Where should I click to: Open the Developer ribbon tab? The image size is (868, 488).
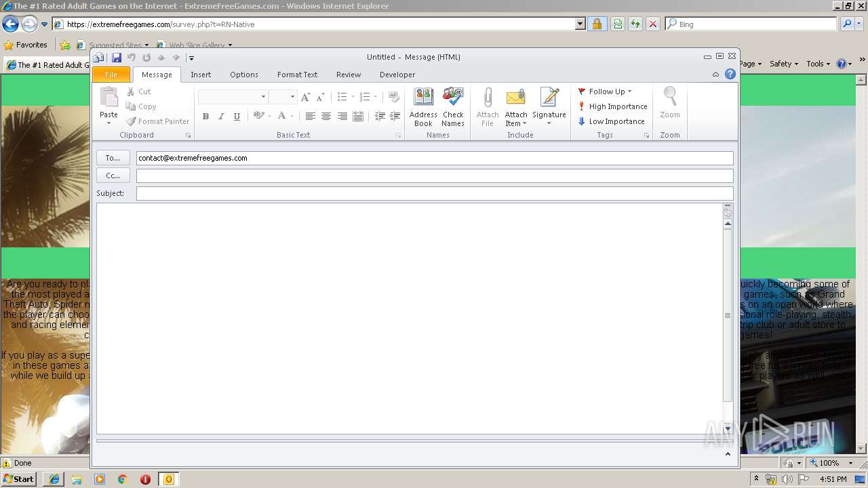pos(397,75)
